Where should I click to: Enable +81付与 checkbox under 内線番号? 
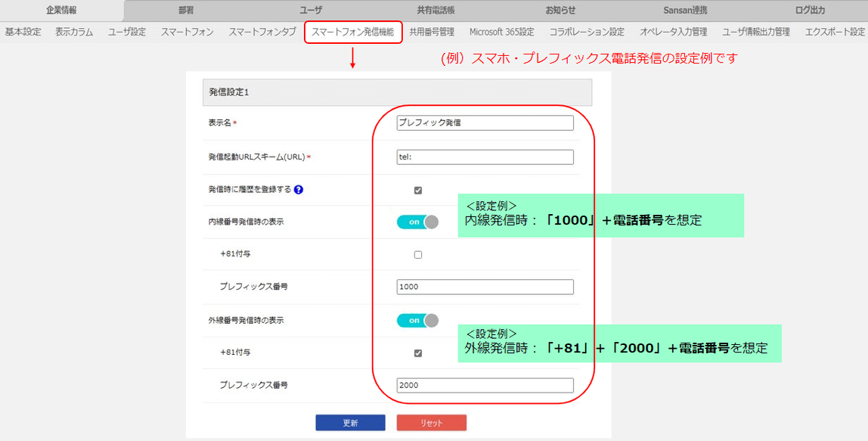coord(418,254)
